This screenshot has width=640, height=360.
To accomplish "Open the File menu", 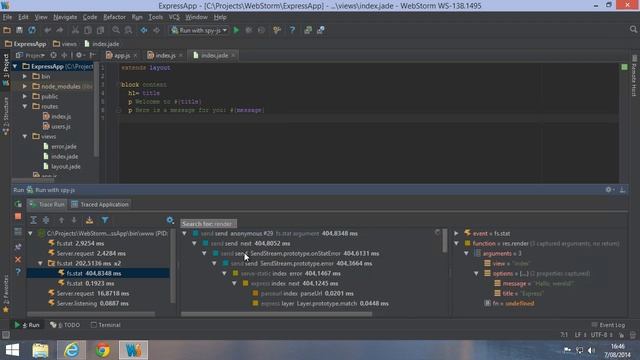I will (7, 17).
